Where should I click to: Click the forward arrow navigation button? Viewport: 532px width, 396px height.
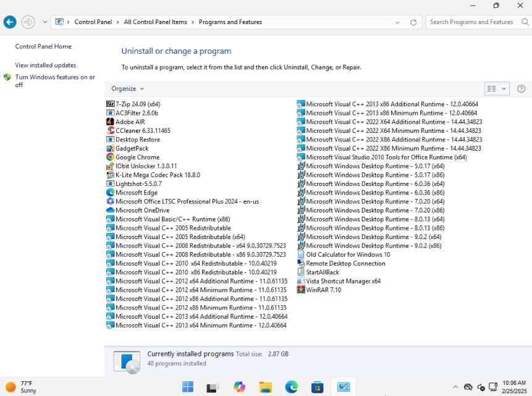click(x=28, y=22)
